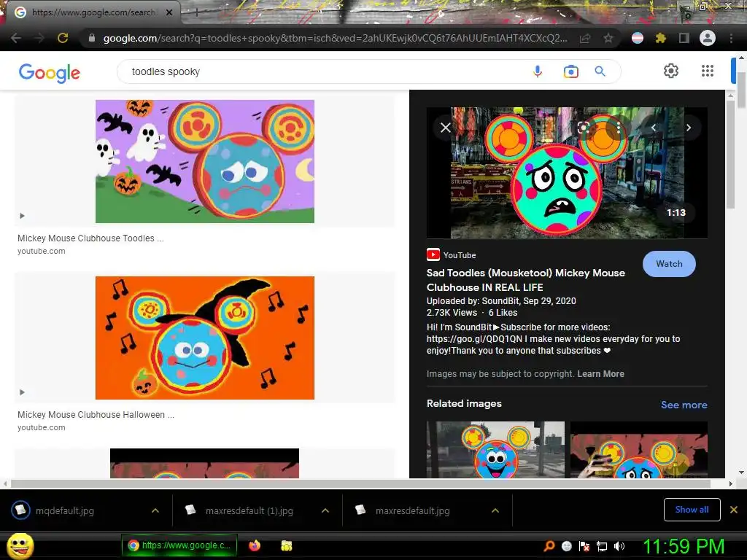Screen dimensions: 747x560
Task: Click the preview panel vertical scrollbar thumb
Action: (x=730, y=155)
